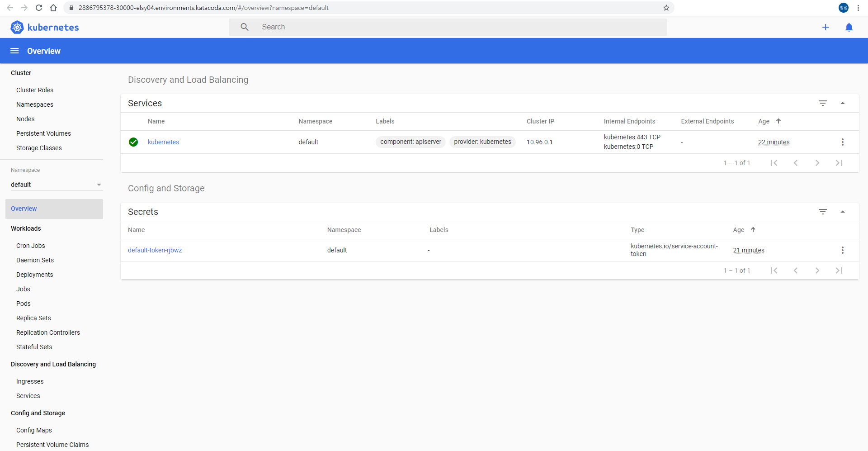Open Nodes in sidebar

pyautogui.click(x=25, y=119)
